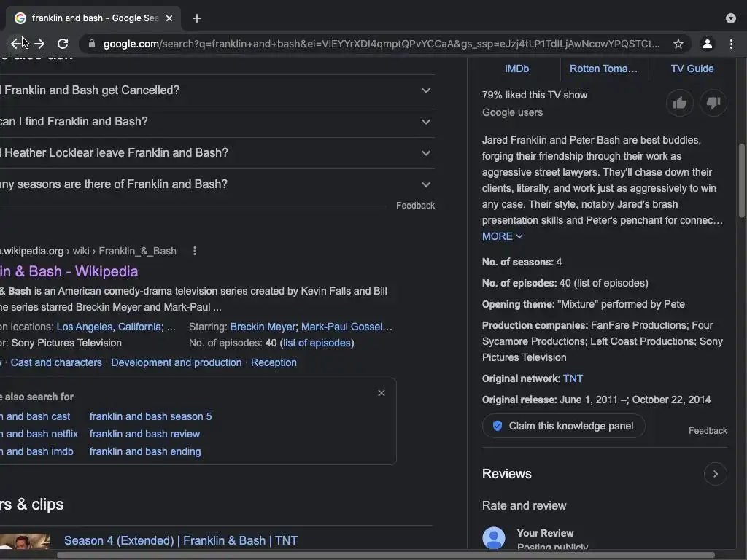The width and height of the screenshot is (747, 560).
Task: Click the thumbs down dislike icon
Action: 713,104
